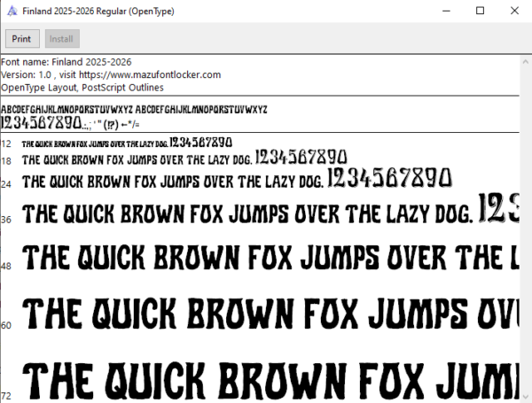Minimize the font viewer window

447,11
